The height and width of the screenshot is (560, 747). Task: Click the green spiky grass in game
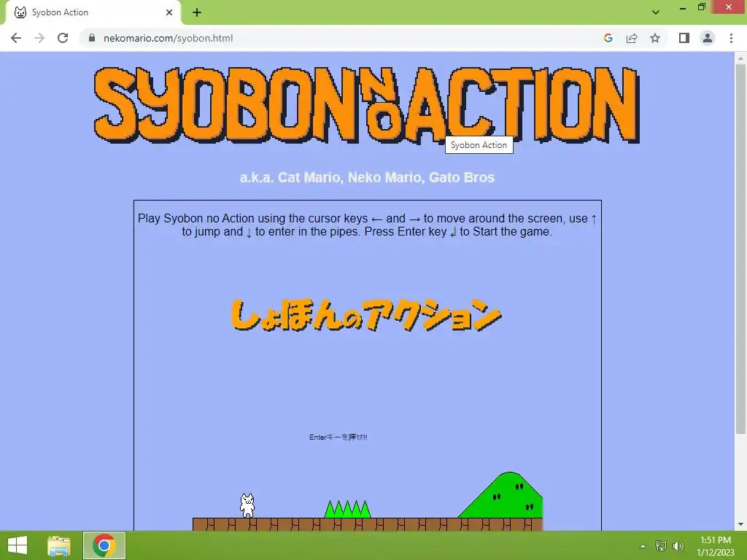[x=347, y=508]
